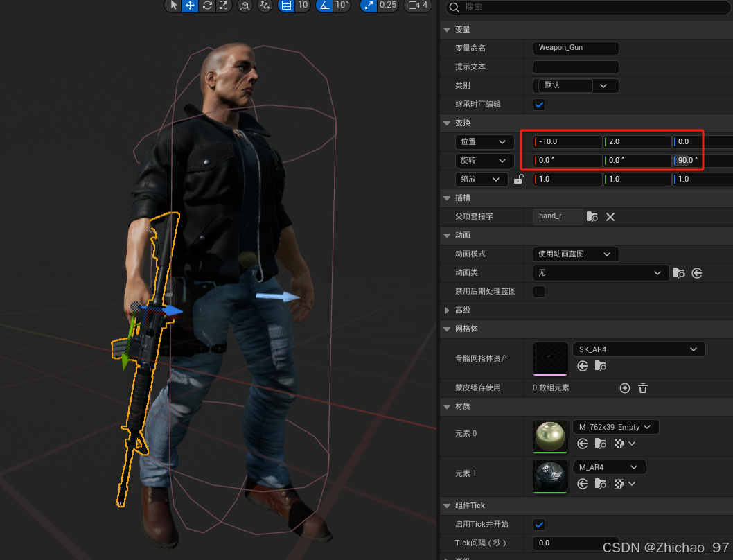Toggle the 继承时可编辑 checkbox
Viewport: 733px width, 560px height.
[539, 105]
